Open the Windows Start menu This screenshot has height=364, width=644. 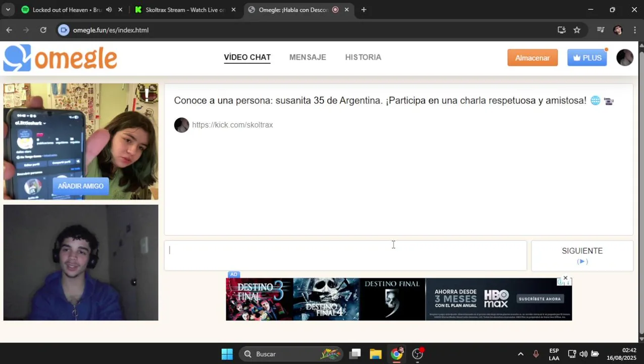(x=227, y=354)
